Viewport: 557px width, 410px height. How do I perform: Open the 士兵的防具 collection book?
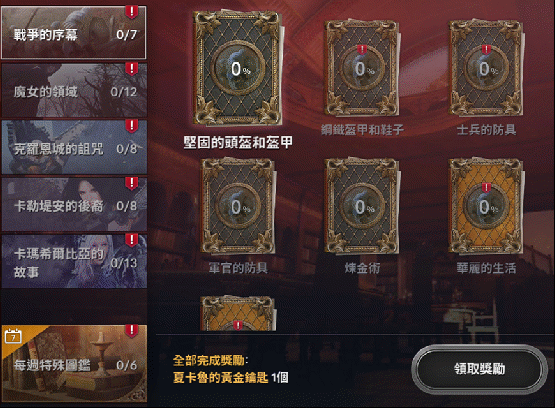point(486,68)
